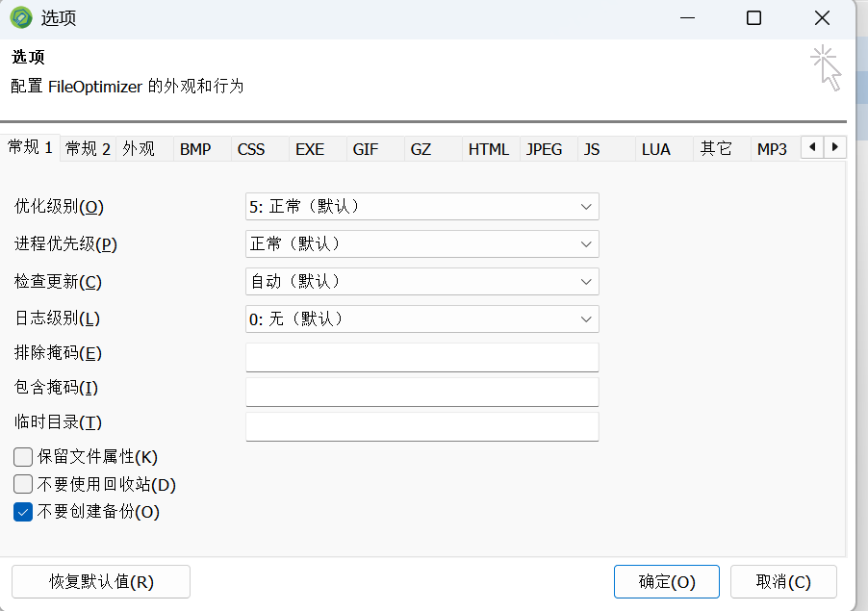The width and height of the screenshot is (868, 611).
Task: Enable the 保留文件属性 checkbox
Action: coord(23,457)
